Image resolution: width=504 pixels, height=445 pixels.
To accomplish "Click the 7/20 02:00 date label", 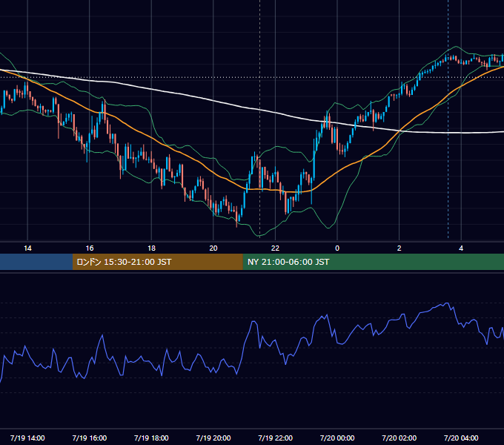I will [x=399, y=438].
